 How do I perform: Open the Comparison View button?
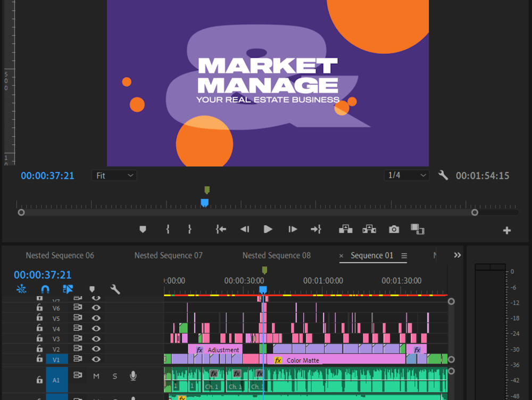418,230
